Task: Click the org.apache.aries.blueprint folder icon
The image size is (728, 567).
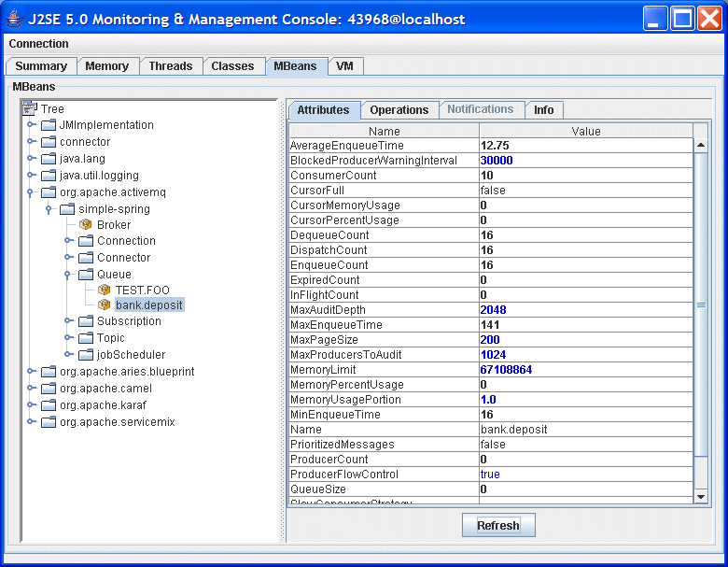Action: pos(49,372)
